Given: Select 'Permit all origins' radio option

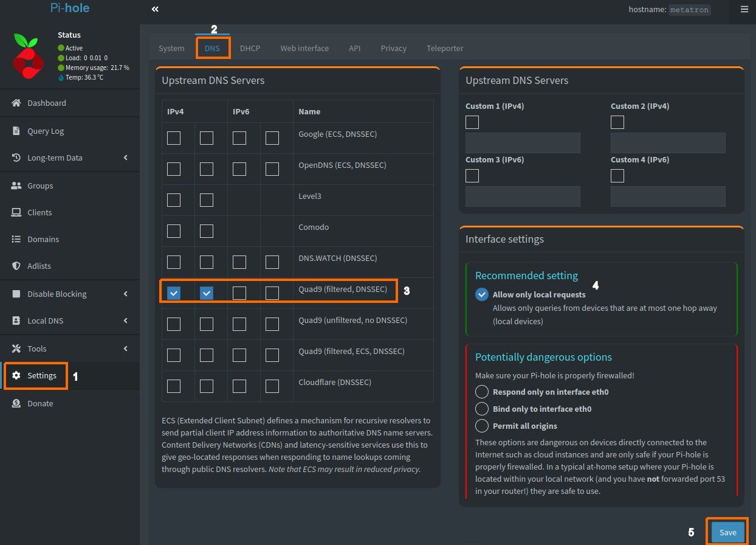Looking at the screenshot, I should tap(482, 426).
